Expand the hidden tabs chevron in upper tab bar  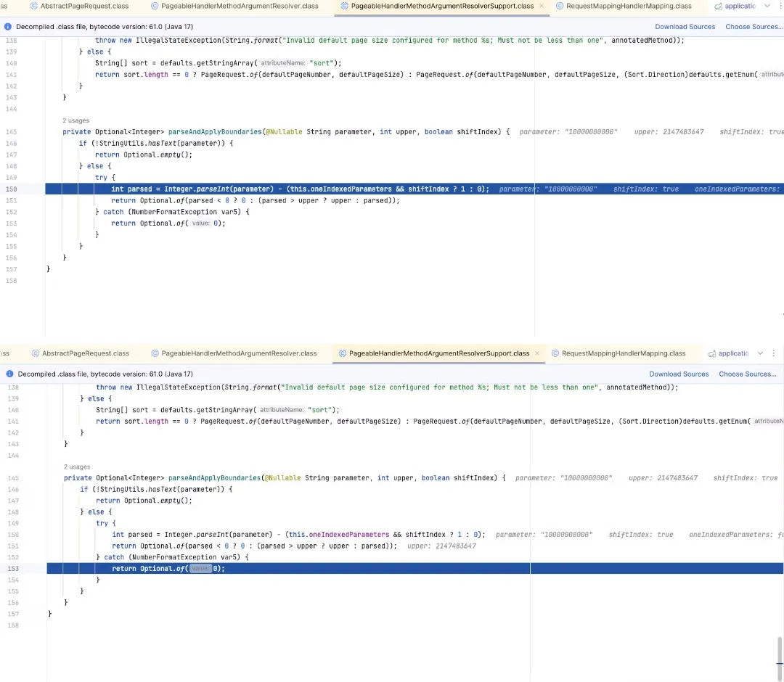(767, 6)
